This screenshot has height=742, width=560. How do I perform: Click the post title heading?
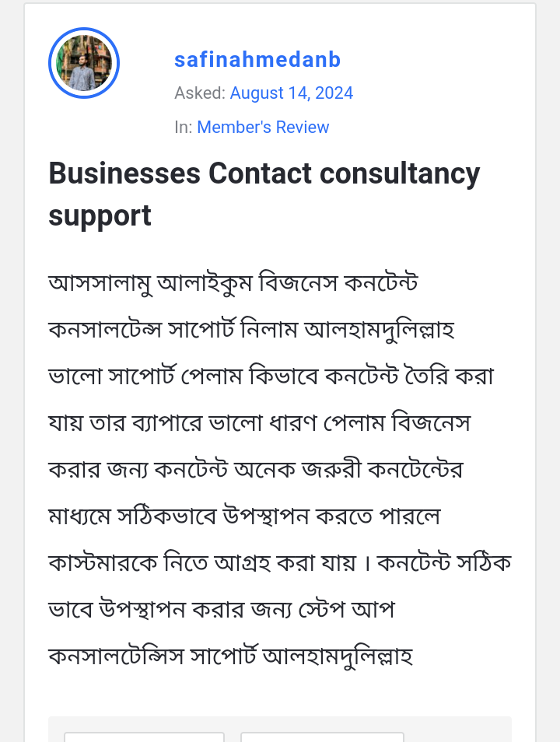tap(264, 194)
